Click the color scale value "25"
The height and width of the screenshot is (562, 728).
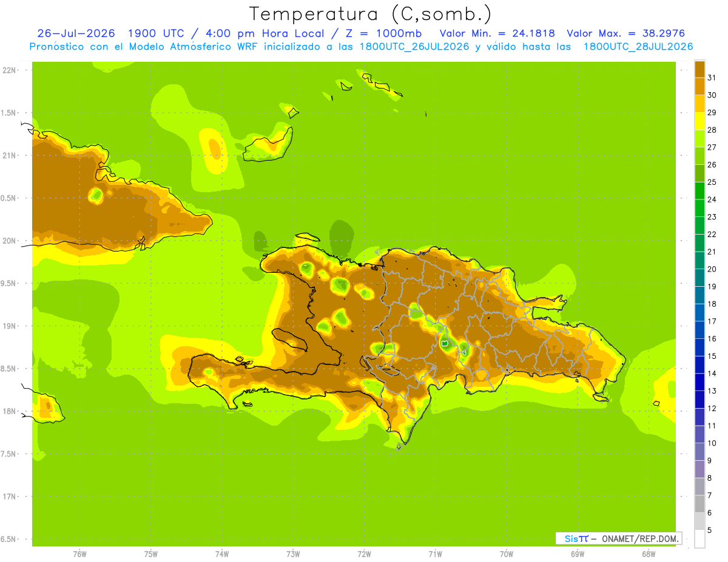712,182
